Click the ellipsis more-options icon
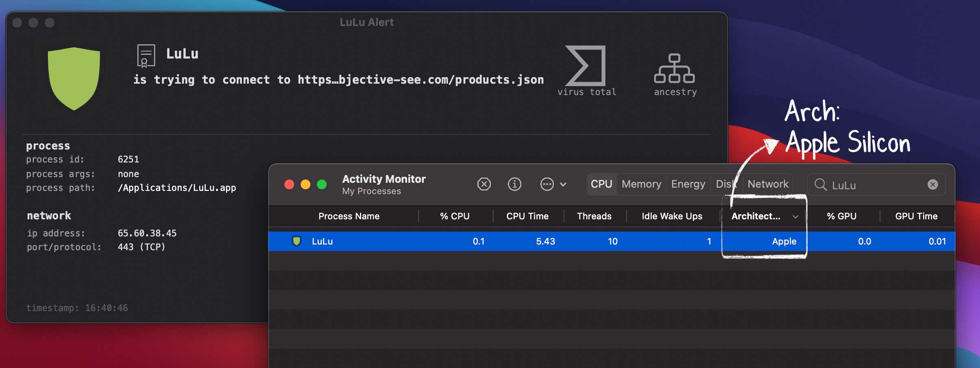The image size is (980, 368). click(547, 184)
